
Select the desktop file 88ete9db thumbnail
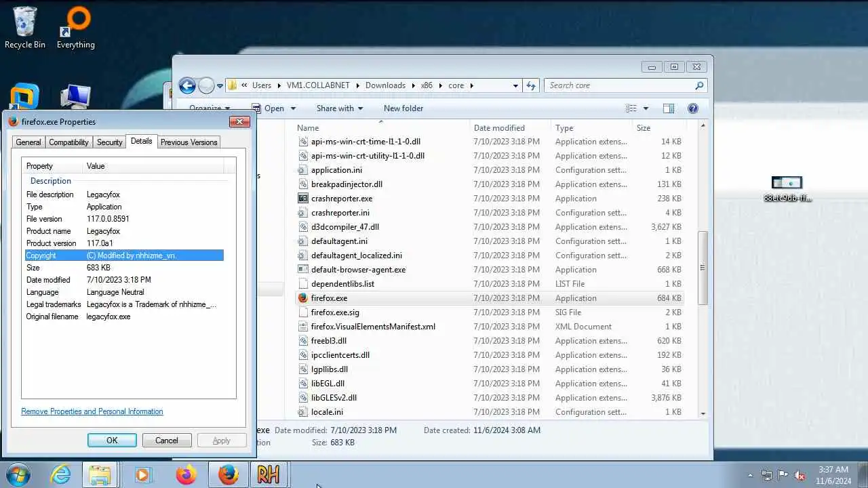pyautogui.click(x=787, y=184)
